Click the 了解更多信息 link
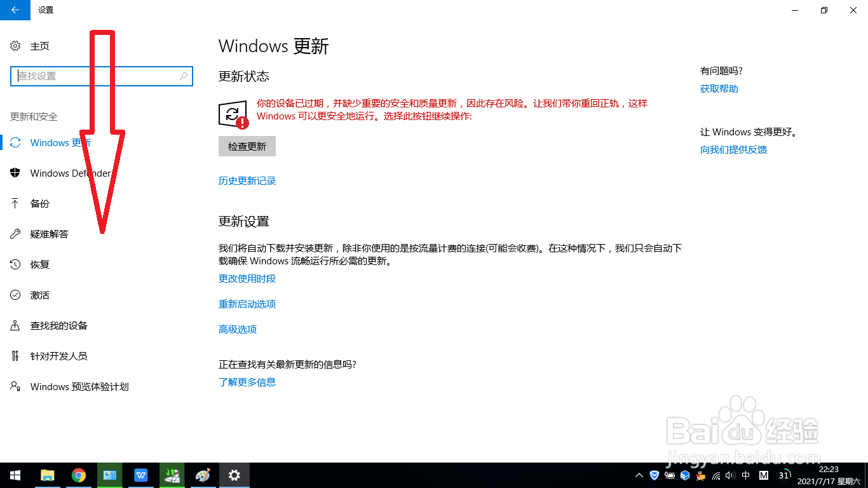Viewport: 868px width, 488px height. click(247, 383)
